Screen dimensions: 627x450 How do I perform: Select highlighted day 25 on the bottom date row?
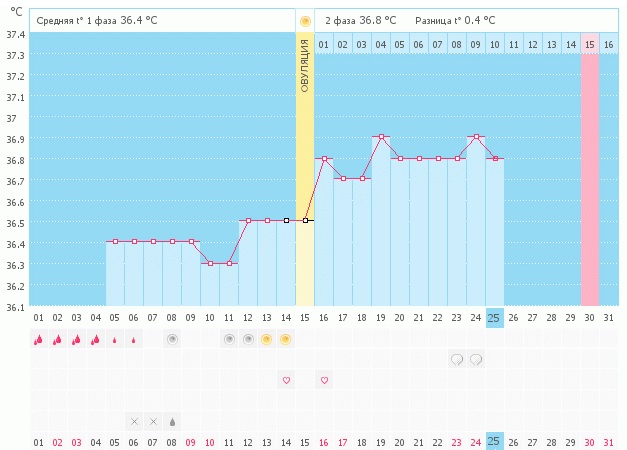tap(494, 441)
